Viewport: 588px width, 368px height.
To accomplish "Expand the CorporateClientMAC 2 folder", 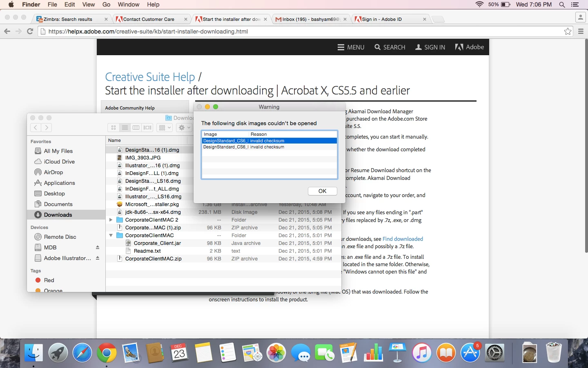I will point(111,220).
